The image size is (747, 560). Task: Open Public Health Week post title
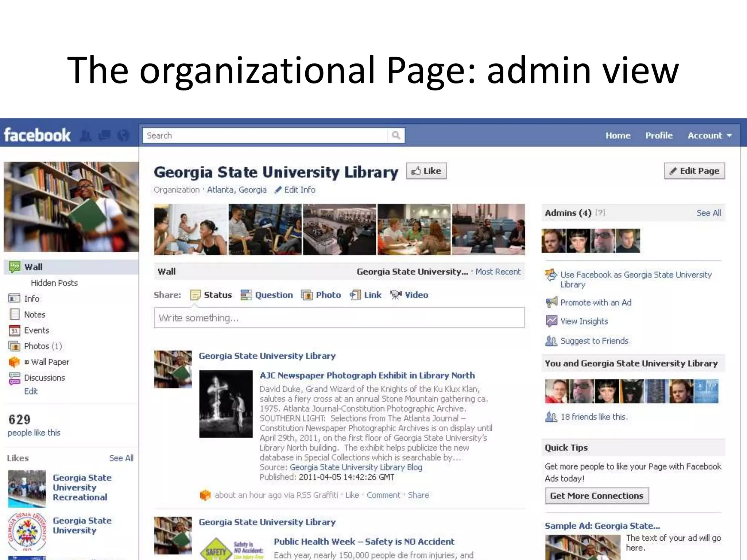click(x=364, y=542)
